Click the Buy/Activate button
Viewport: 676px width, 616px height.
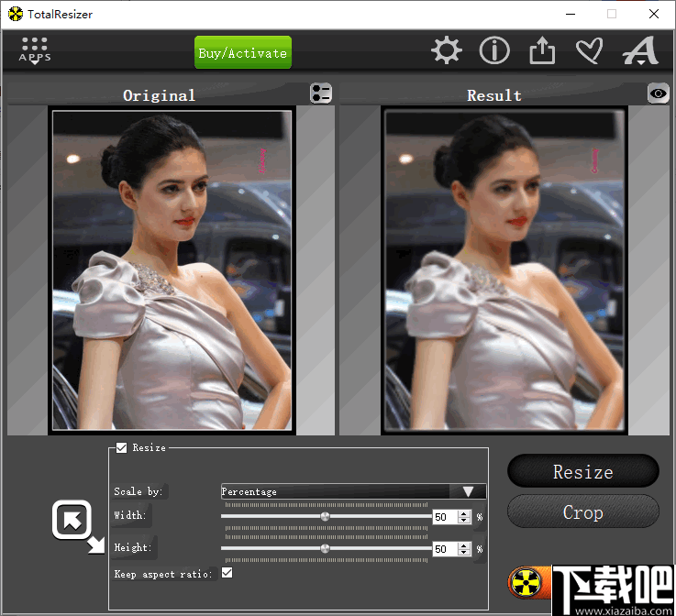243,52
